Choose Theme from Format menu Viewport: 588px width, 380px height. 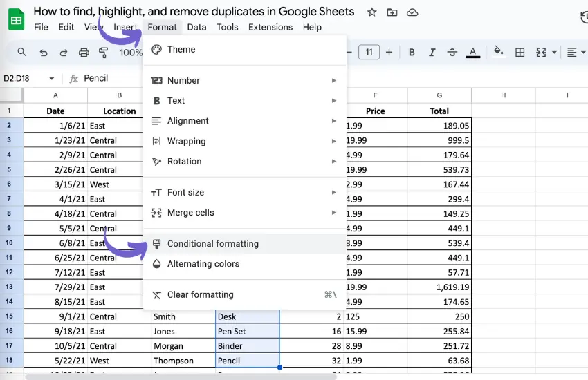click(244, 50)
